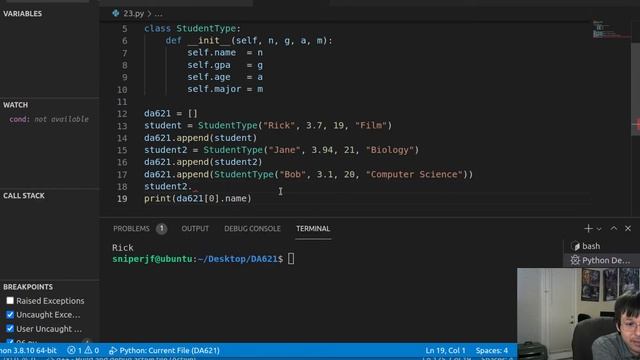This screenshot has height=360, width=640.
Task: Click line number 13 in the gutter
Action: click(x=122, y=126)
